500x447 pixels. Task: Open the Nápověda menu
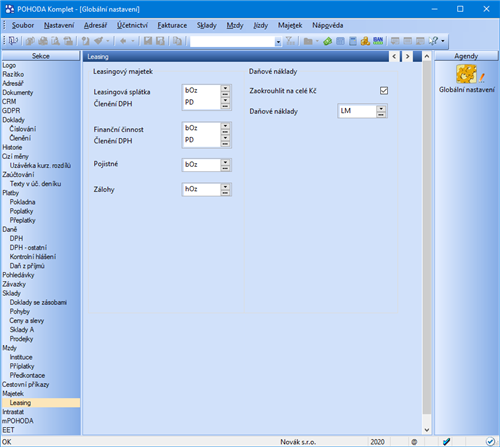[328, 25]
